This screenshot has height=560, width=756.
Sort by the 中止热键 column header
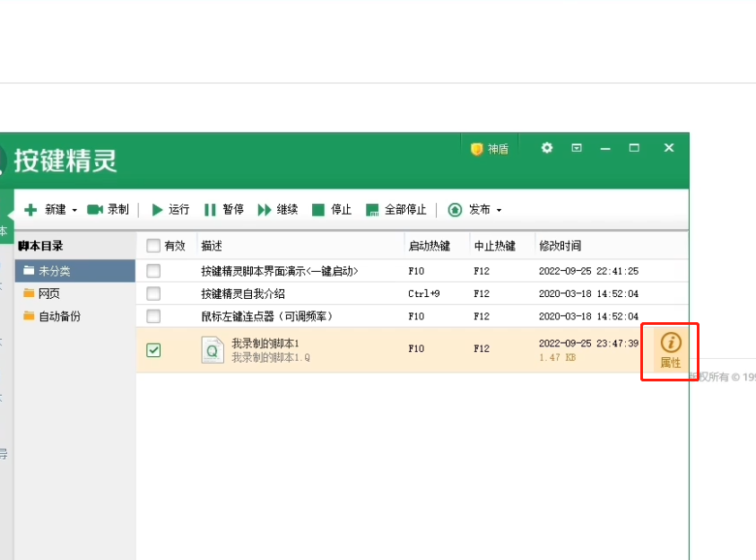pos(495,246)
